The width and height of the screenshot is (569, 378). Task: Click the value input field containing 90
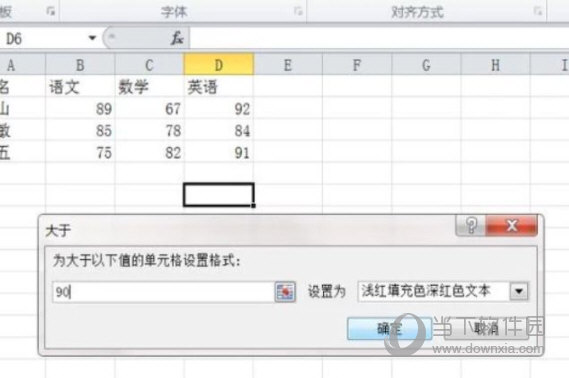pyautogui.click(x=163, y=292)
